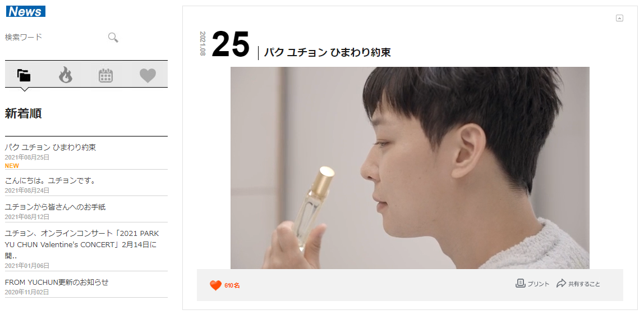
Task: Like the post with orange heart
Action: point(215,285)
